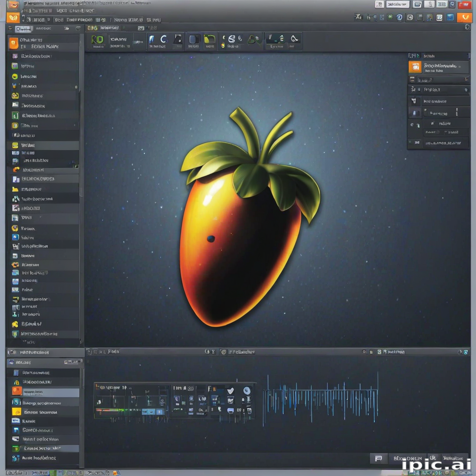Click the CAWS text button in toolbar

click(x=119, y=40)
